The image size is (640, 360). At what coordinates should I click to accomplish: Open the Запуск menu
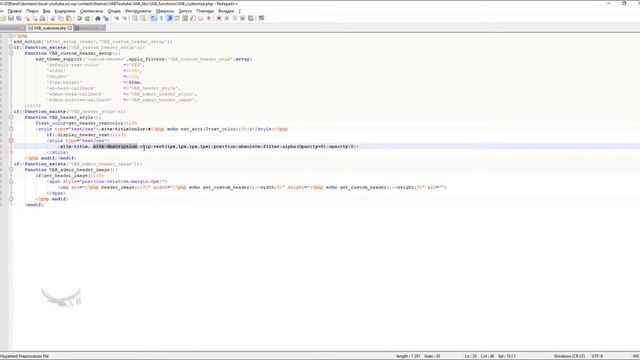pos(185,11)
